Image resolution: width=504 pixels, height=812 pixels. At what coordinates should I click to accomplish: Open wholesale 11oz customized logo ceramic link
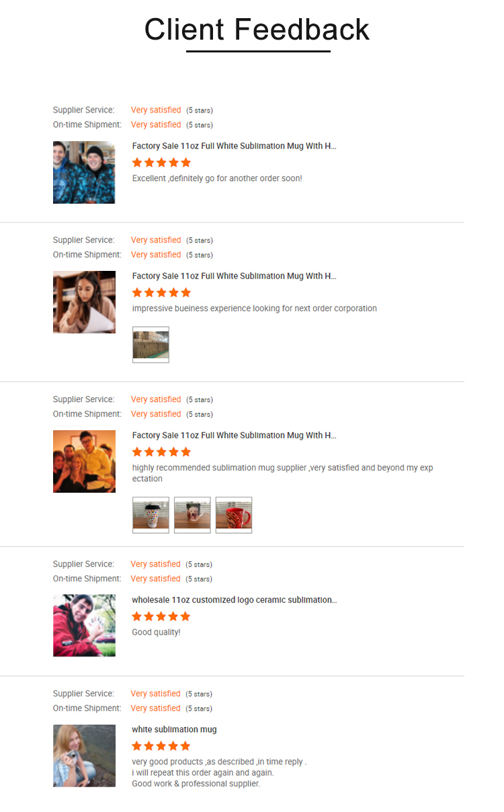tap(234, 600)
